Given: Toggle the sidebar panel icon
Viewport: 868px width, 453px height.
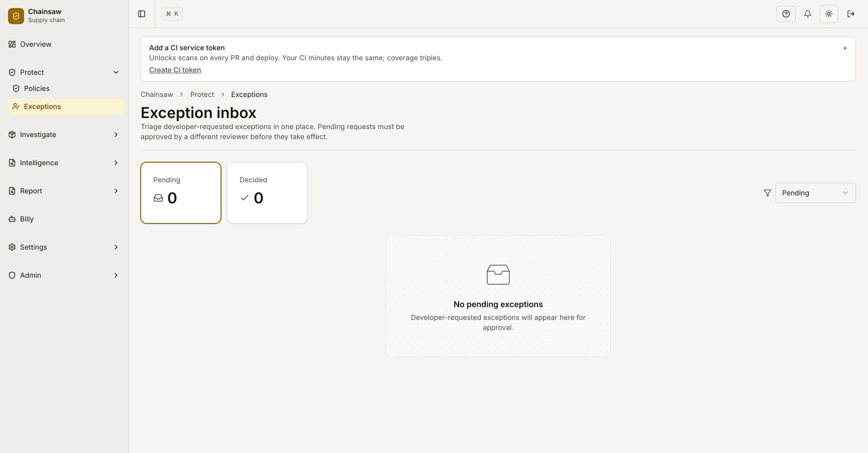Looking at the screenshot, I should tap(142, 14).
